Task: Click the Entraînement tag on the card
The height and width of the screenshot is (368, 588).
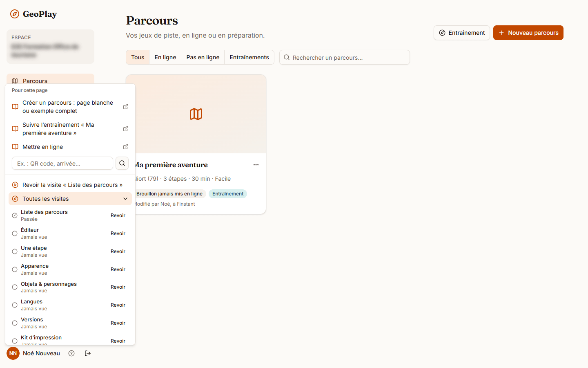Action: pos(228,194)
